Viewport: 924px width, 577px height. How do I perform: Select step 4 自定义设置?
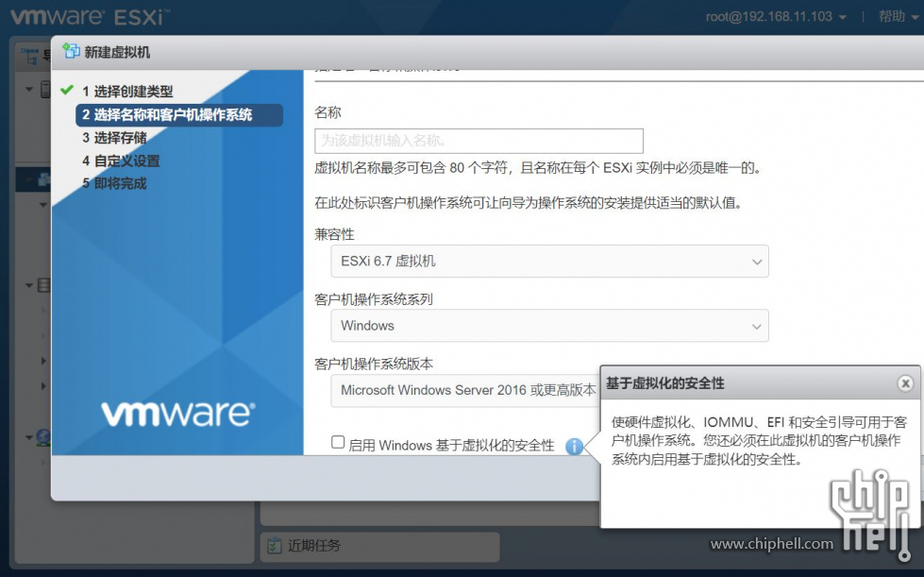pos(121,161)
